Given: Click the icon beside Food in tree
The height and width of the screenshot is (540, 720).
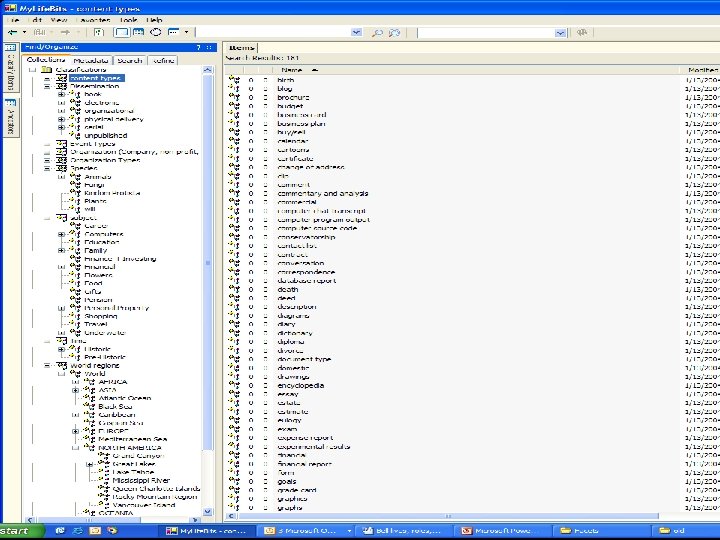Looking at the screenshot, I should coord(76,283).
